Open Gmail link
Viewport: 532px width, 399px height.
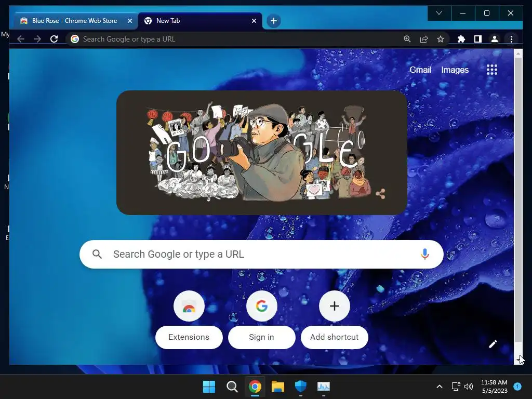(420, 70)
